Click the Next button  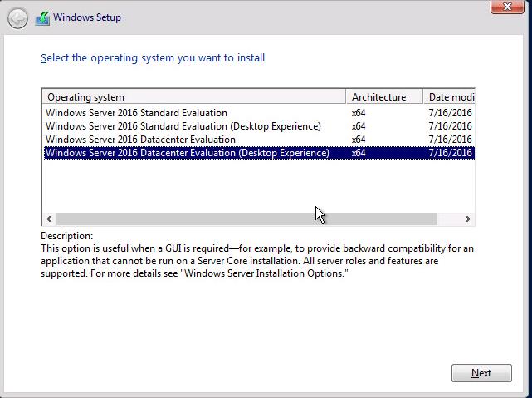click(481, 373)
